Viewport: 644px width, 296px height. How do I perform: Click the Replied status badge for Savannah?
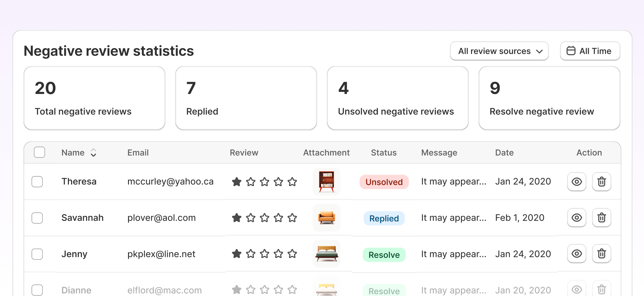[x=384, y=218]
